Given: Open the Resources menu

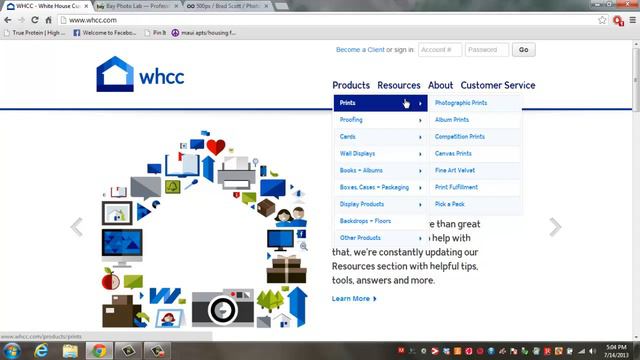Looking at the screenshot, I should click(x=399, y=85).
